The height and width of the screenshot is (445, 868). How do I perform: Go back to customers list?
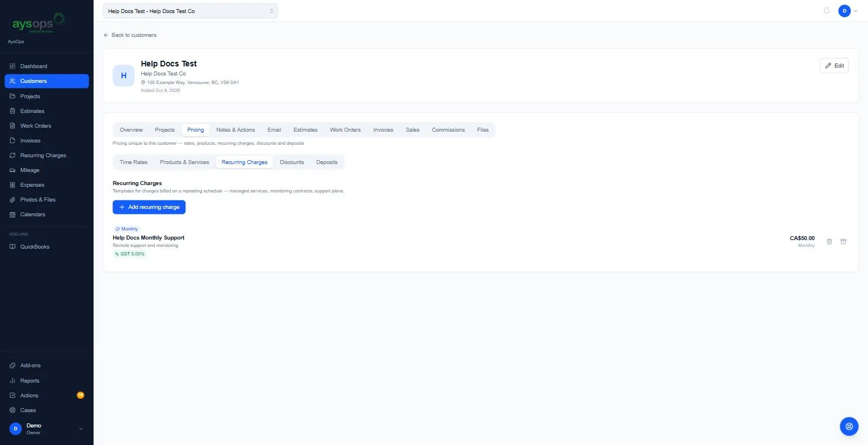(130, 35)
